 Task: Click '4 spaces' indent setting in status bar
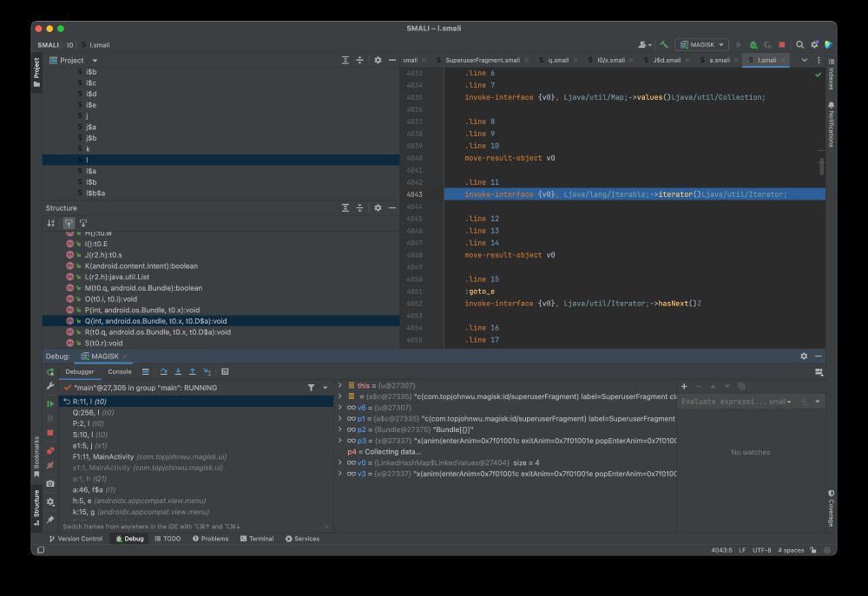(791, 550)
